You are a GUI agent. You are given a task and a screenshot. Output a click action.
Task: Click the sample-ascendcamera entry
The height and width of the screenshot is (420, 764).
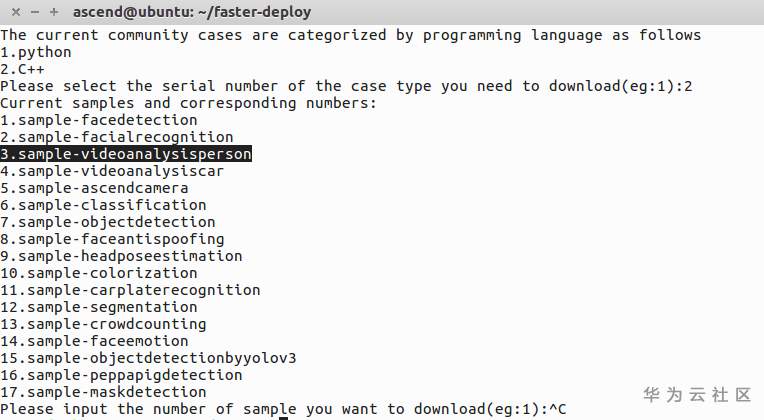point(95,188)
